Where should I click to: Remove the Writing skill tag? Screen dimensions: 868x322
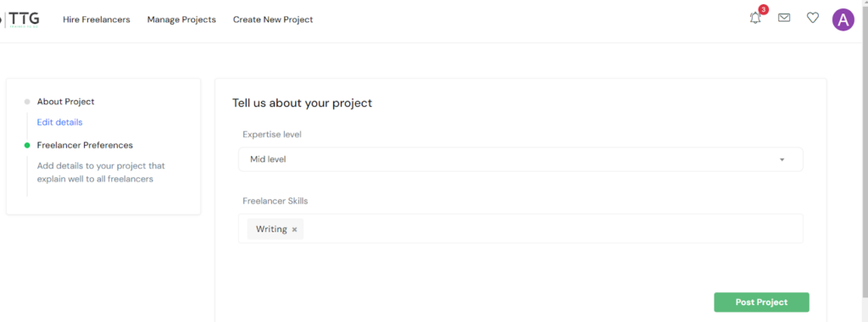294,230
